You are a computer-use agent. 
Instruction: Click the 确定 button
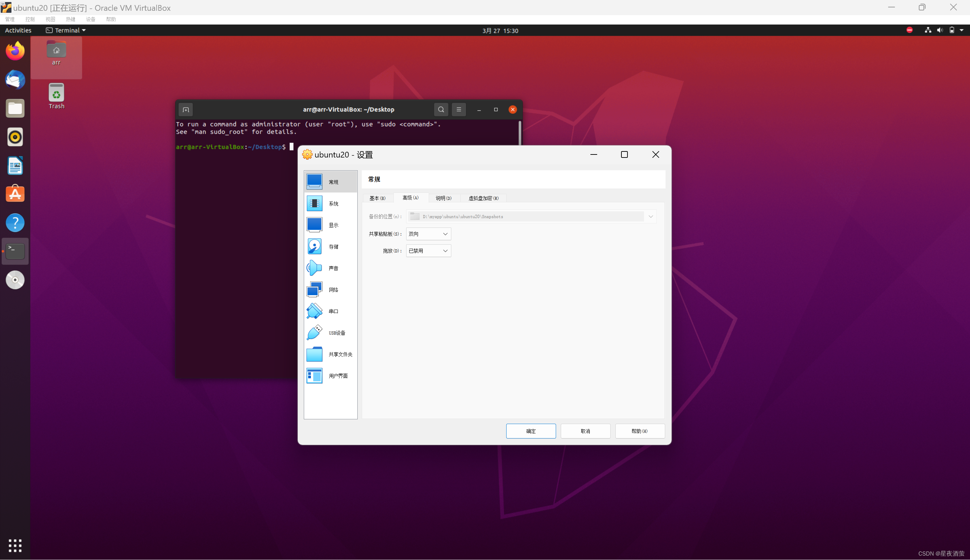(530, 431)
